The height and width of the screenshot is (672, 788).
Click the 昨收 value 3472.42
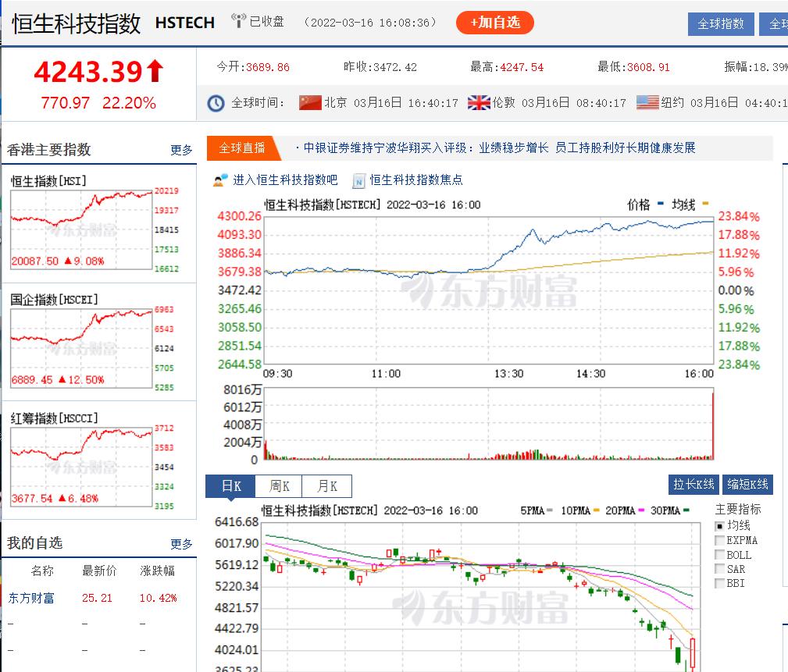(395, 67)
